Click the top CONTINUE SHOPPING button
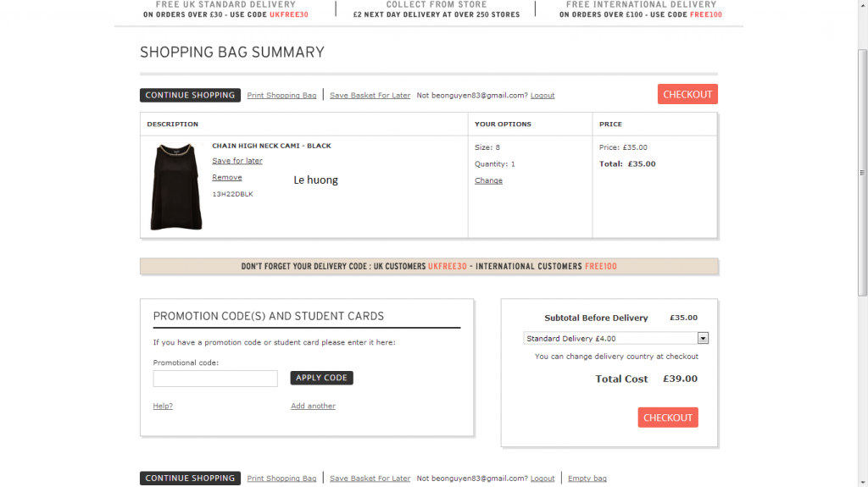The width and height of the screenshot is (868, 487). (x=190, y=95)
